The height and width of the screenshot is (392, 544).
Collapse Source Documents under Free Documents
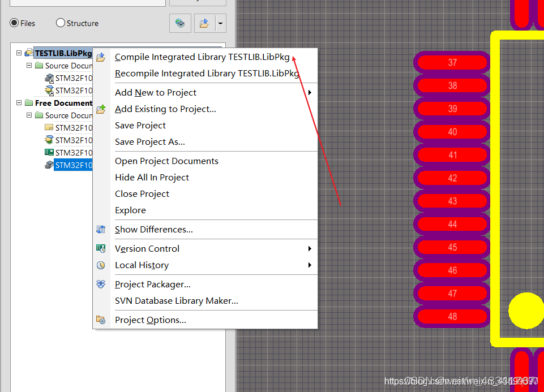(x=29, y=115)
